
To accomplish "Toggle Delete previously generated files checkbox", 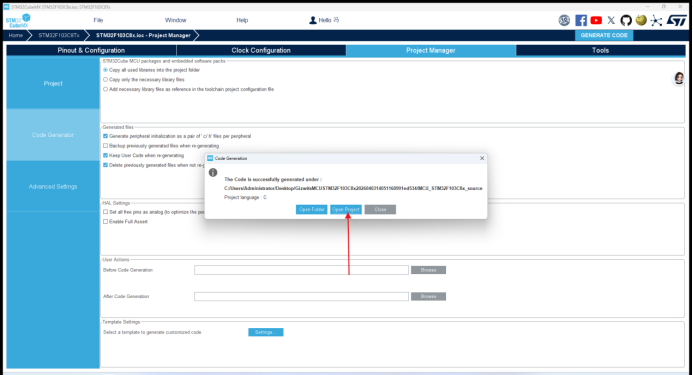I will pyautogui.click(x=105, y=165).
